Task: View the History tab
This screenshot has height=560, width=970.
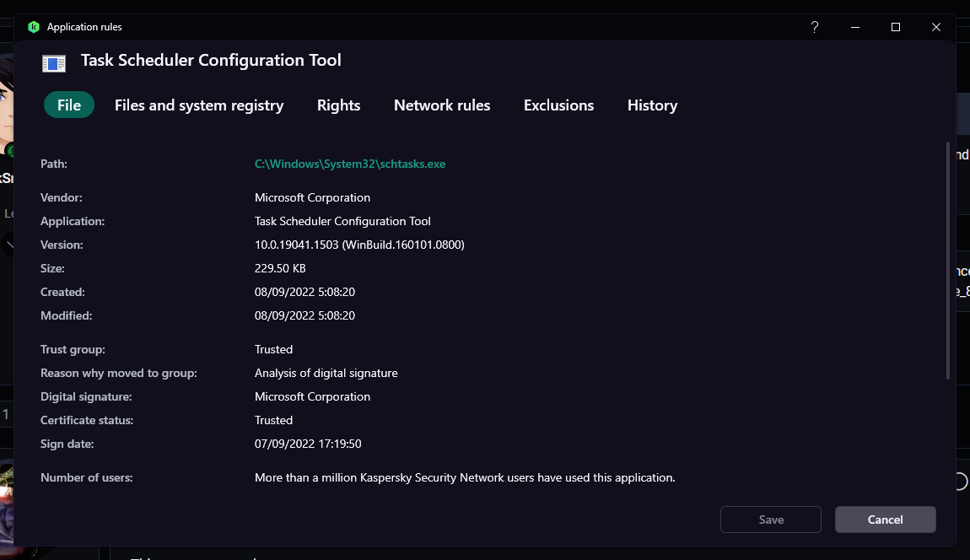Action: click(652, 105)
